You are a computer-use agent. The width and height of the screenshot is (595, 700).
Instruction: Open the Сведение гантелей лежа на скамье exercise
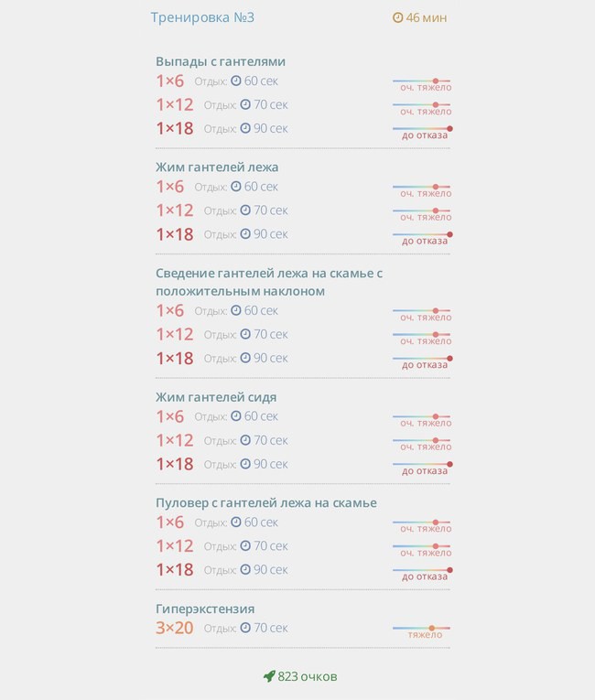[269, 282]
